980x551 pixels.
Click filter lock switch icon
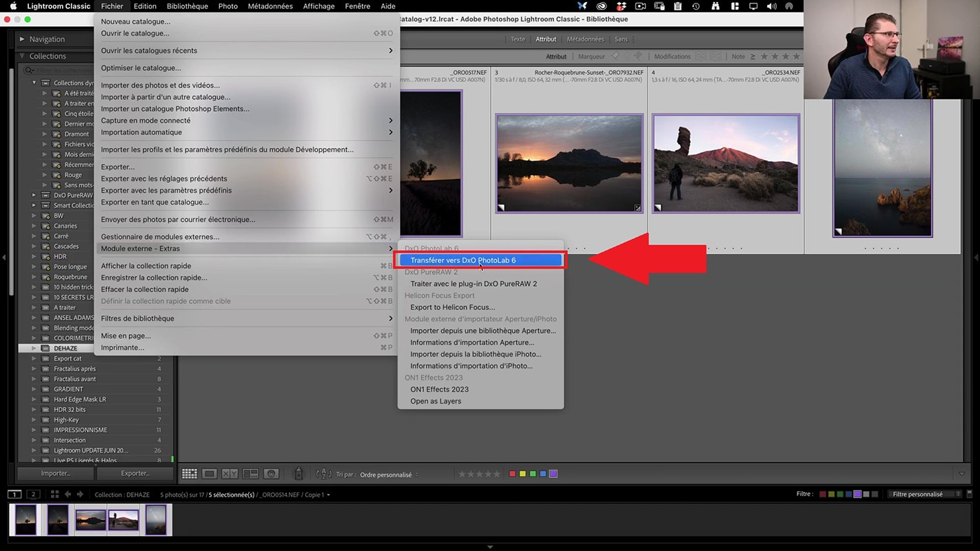pos(970,494)
